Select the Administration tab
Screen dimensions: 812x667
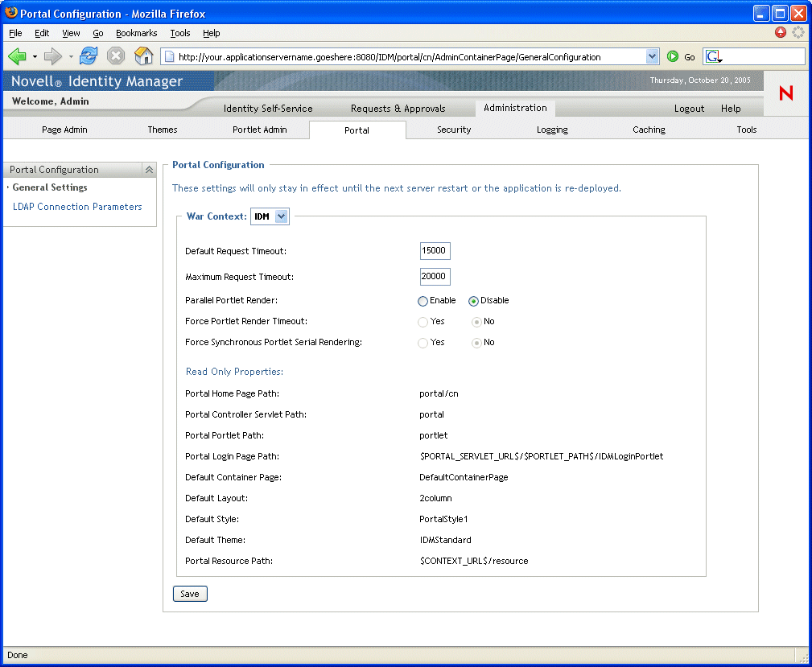coord(515,108)
